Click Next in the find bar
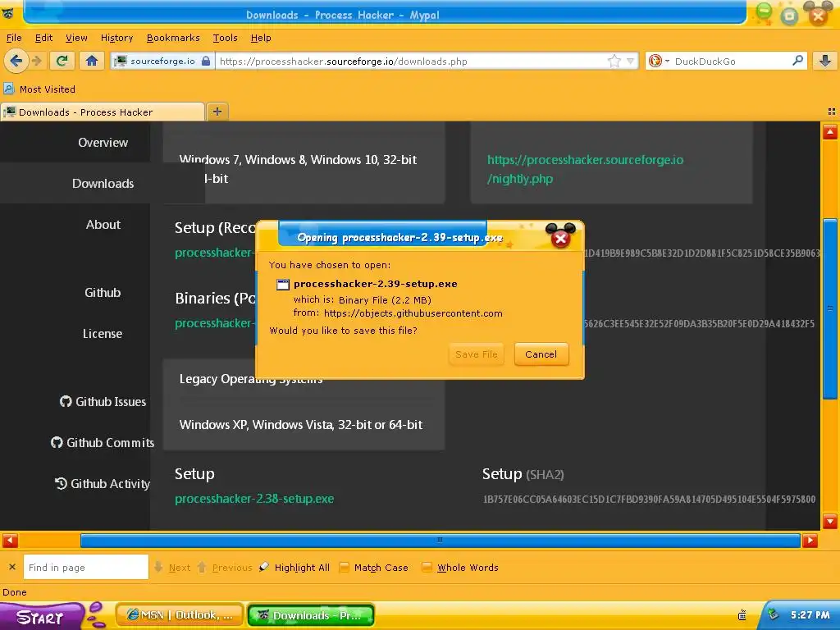 click(172, 567)
